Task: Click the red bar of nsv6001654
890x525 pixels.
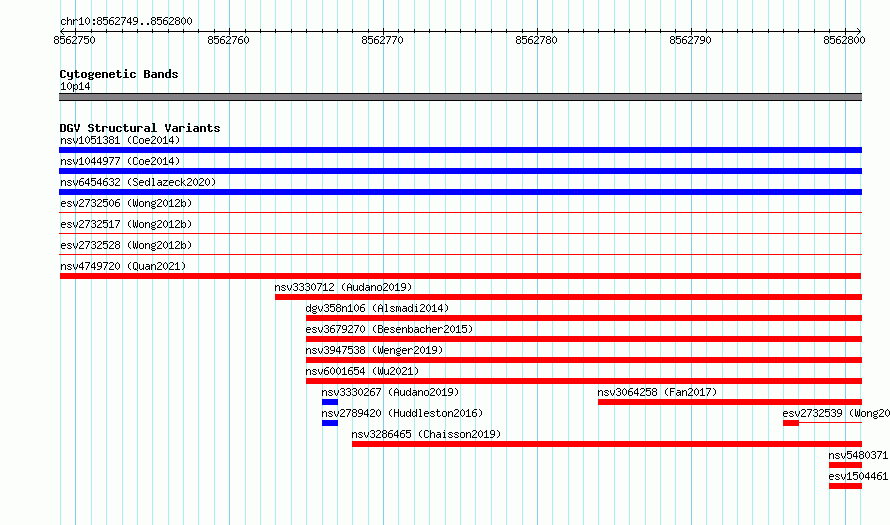Action: click(583, 381)
